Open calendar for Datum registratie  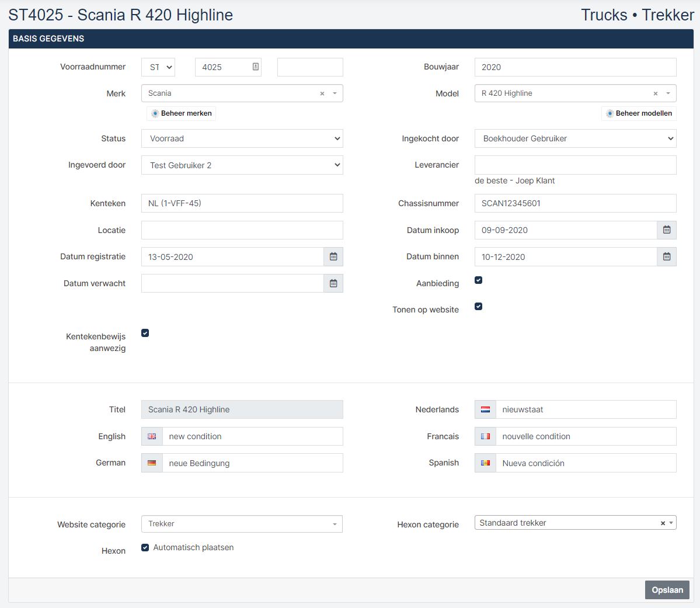333,257
